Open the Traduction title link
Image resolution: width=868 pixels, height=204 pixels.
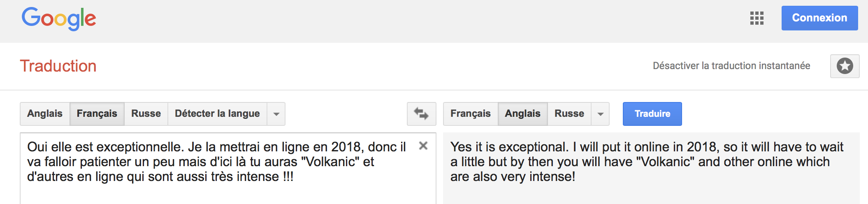pos(58,66)
